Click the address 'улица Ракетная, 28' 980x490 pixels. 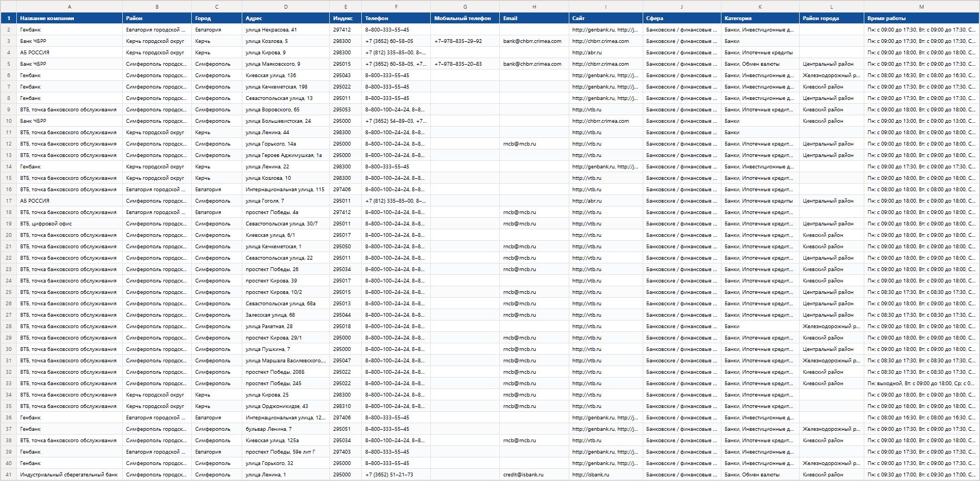coord(286,326)
